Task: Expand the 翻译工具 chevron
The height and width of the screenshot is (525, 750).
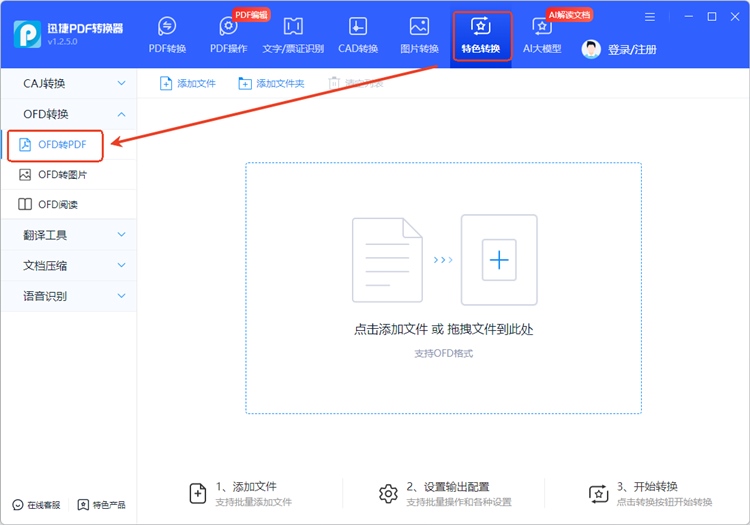Action: coord(121,235)
